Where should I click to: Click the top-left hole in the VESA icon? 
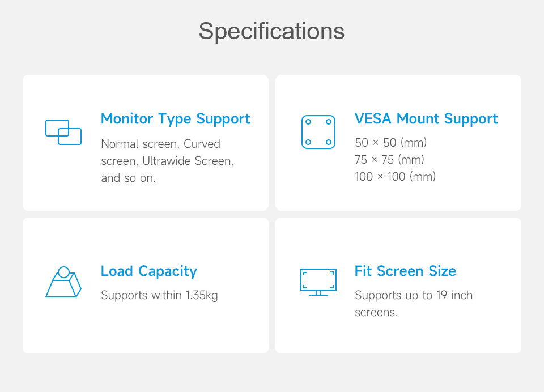[308, 122]
